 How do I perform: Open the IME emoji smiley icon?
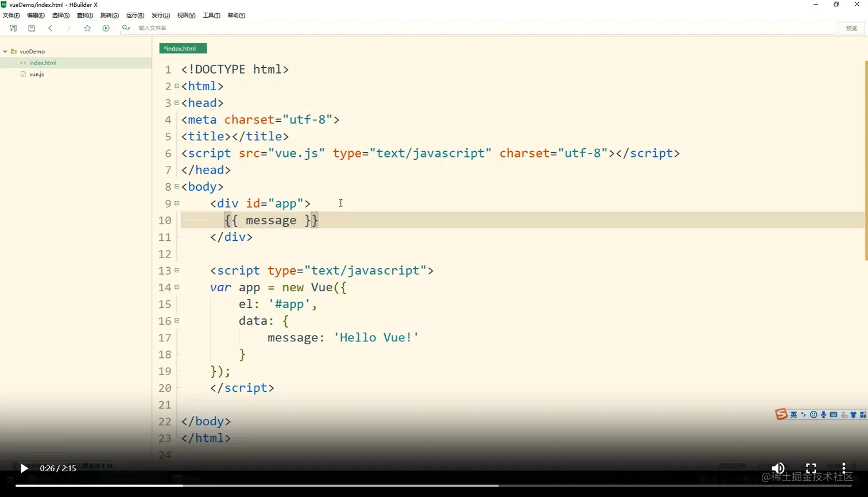tap(813, 415)
